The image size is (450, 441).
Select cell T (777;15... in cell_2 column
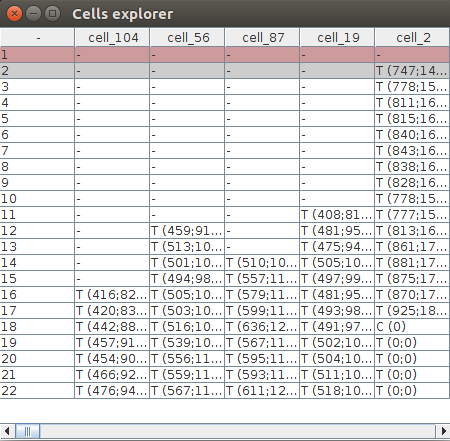click(412, 215)
